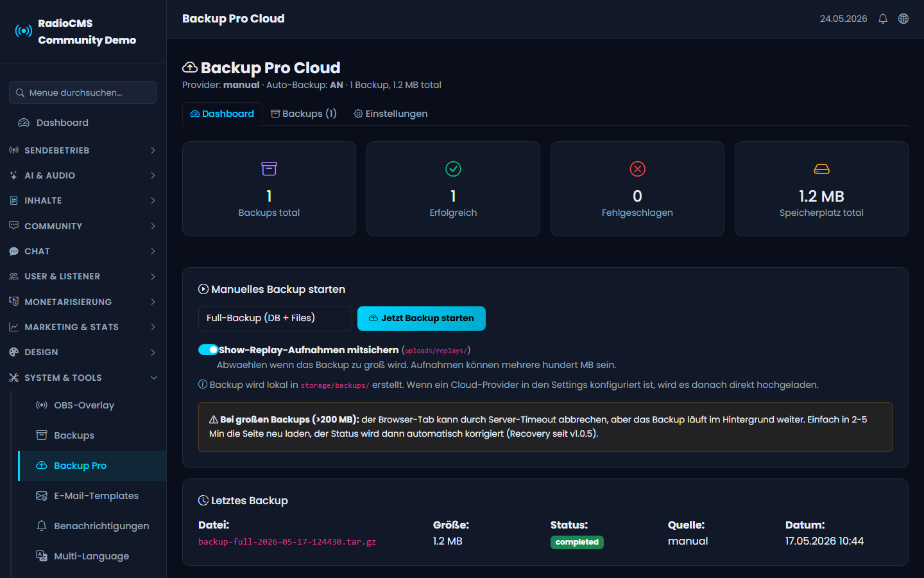924x578 pixels.
Task: Open the language globe icon
Action: point(903,19)
